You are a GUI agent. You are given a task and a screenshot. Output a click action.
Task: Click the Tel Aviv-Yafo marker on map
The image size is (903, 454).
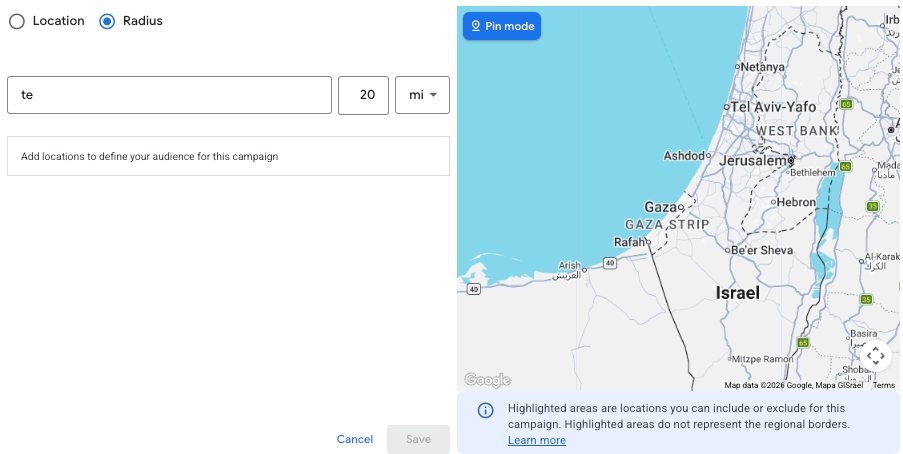click(729, 106)
